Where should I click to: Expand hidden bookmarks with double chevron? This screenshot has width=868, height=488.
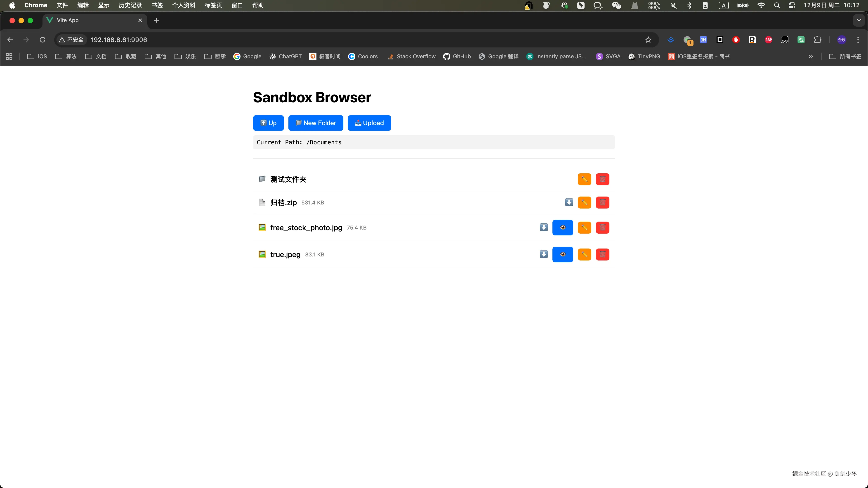[811, 56]
